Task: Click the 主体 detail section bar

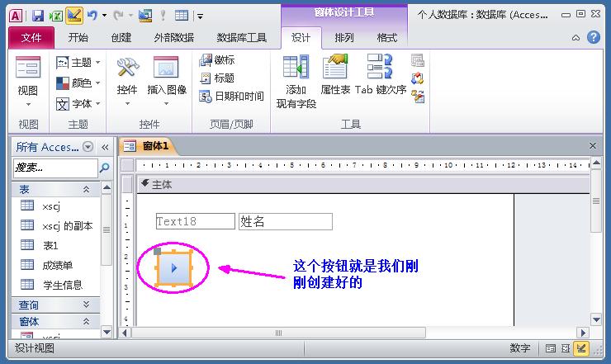Action: 363,184
